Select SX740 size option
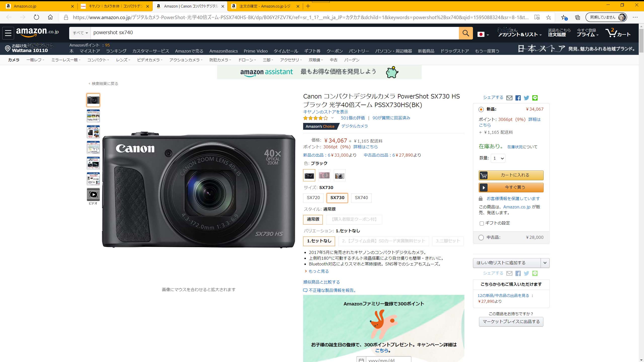 [x=361, y=198]
